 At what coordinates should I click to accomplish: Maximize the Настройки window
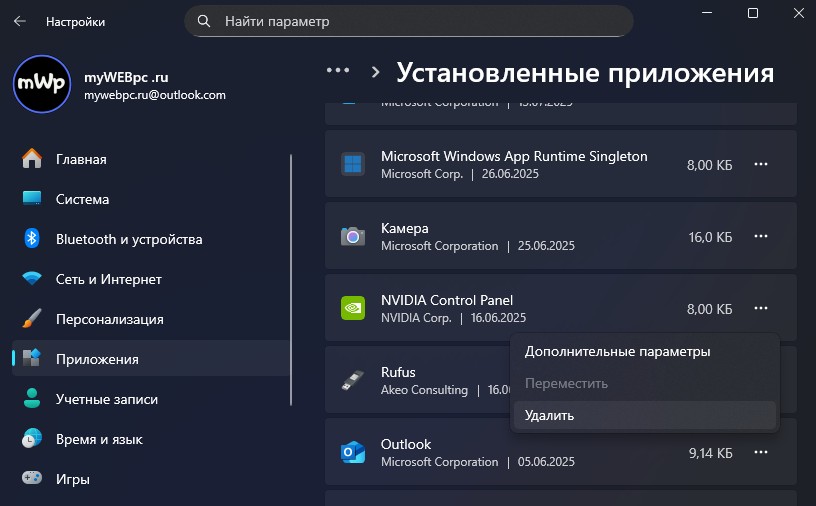tap(753, 13)
